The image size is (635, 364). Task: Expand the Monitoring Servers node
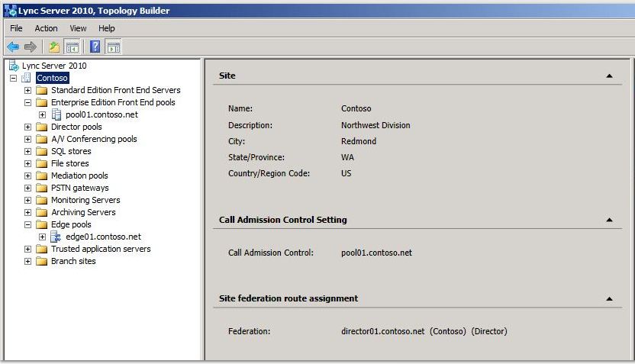[27, 200]
